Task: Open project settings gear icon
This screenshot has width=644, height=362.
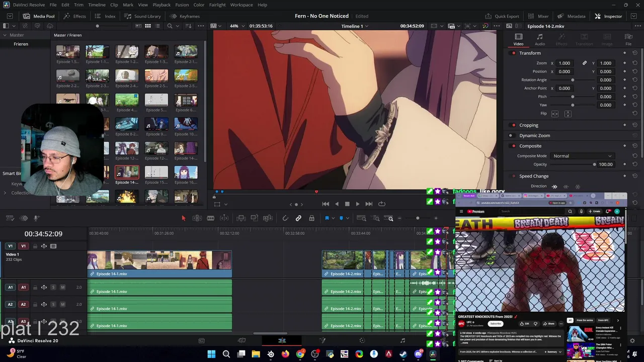Action: (632, 340)
